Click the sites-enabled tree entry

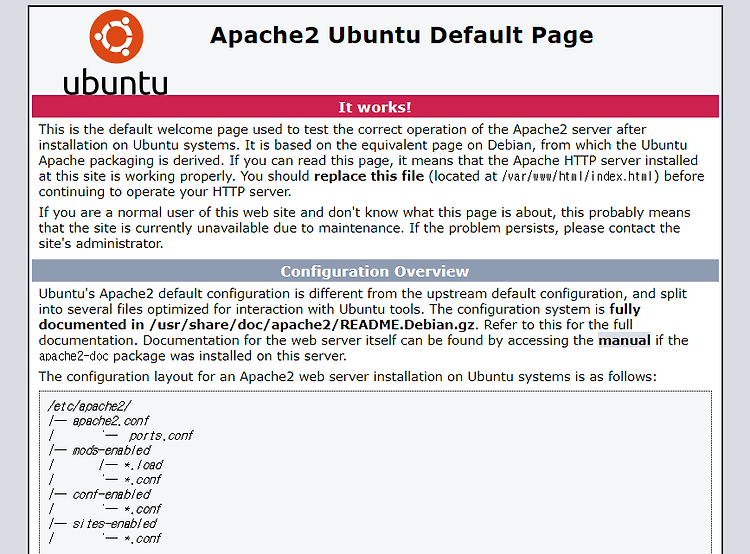(114, 524)
